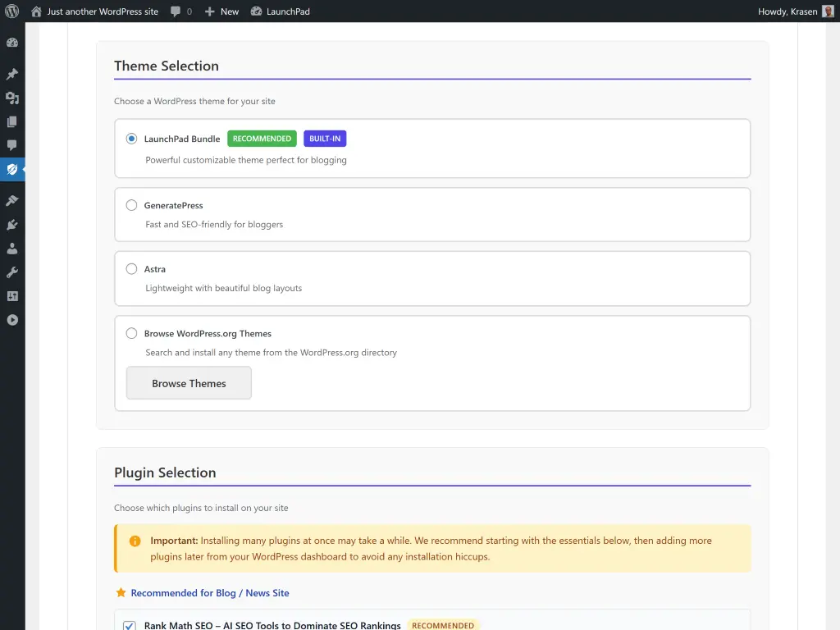This screenshot has height=630, width=840.
Task: Open Plugins via the plug icon
Action: point(12,225)
